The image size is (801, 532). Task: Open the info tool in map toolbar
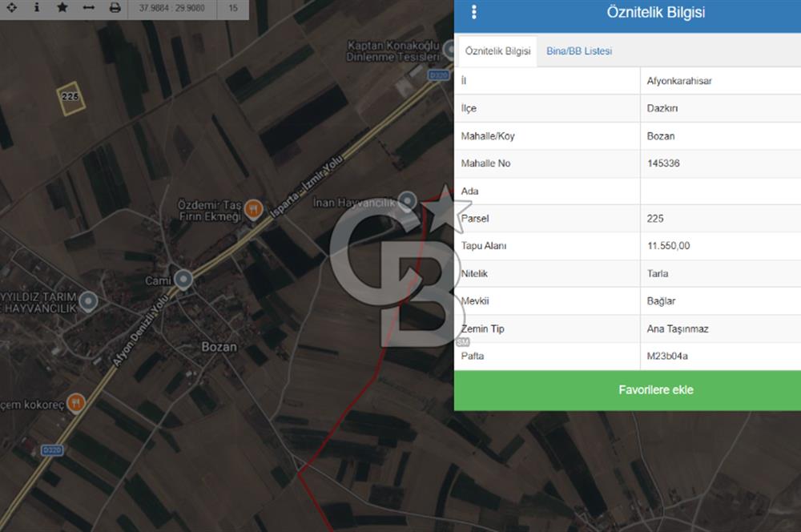point(37,8)
